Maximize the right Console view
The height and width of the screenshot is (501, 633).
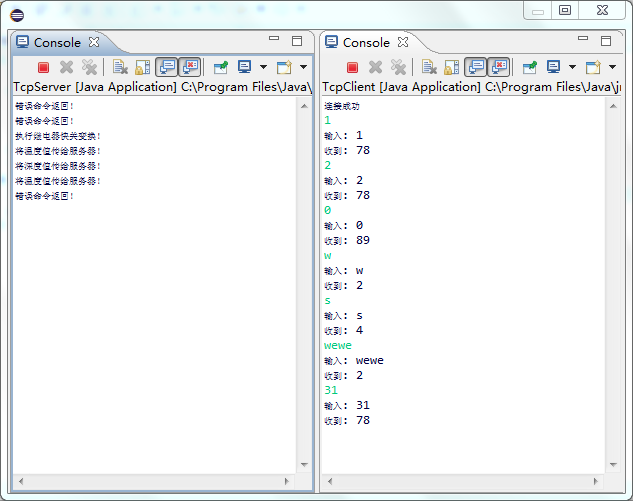pyautogui.click(x=606, y=41)
